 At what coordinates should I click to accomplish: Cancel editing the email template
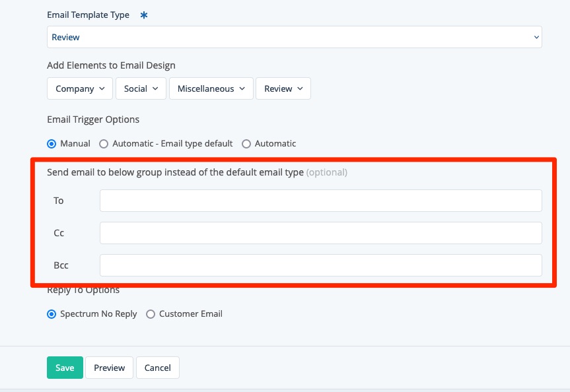pyautogui.click(x=157, y=368)
